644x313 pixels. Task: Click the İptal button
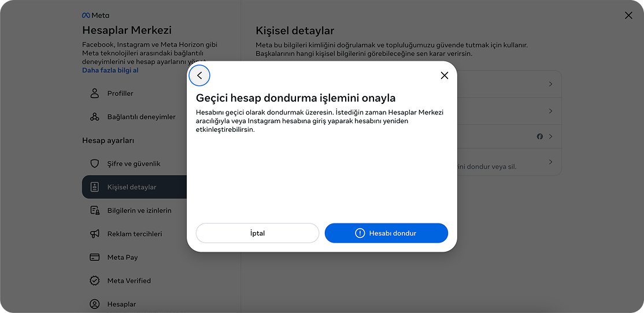tap(257, 233)
